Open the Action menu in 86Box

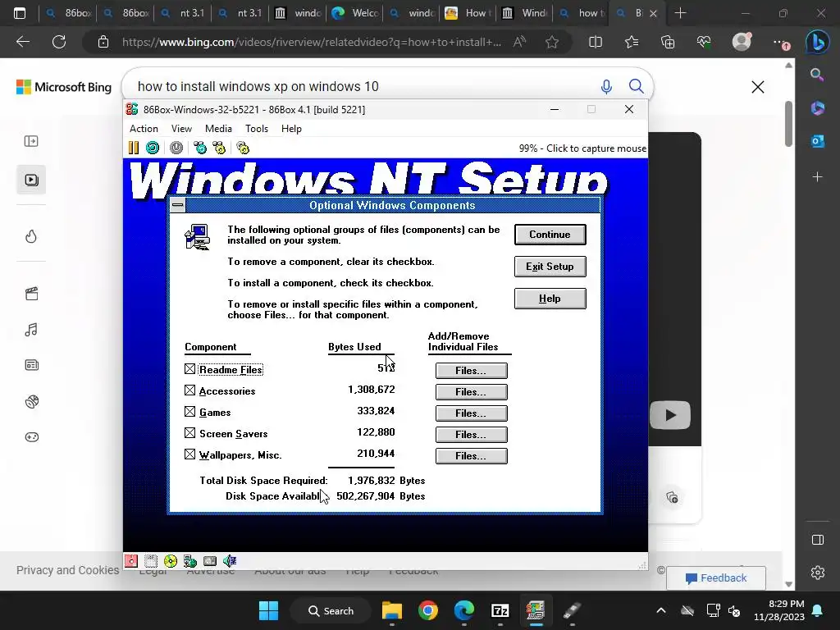[x=144, y=129]
